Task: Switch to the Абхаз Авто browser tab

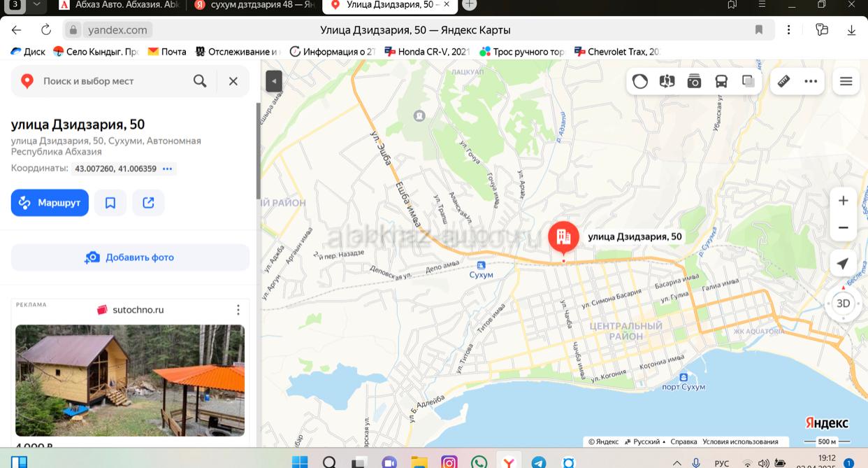Action: tap(117, 5)
